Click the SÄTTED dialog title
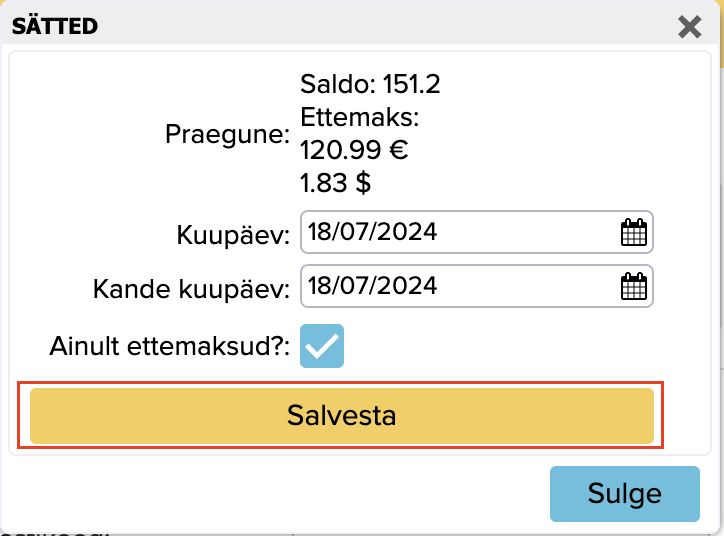 pos(55,27)
